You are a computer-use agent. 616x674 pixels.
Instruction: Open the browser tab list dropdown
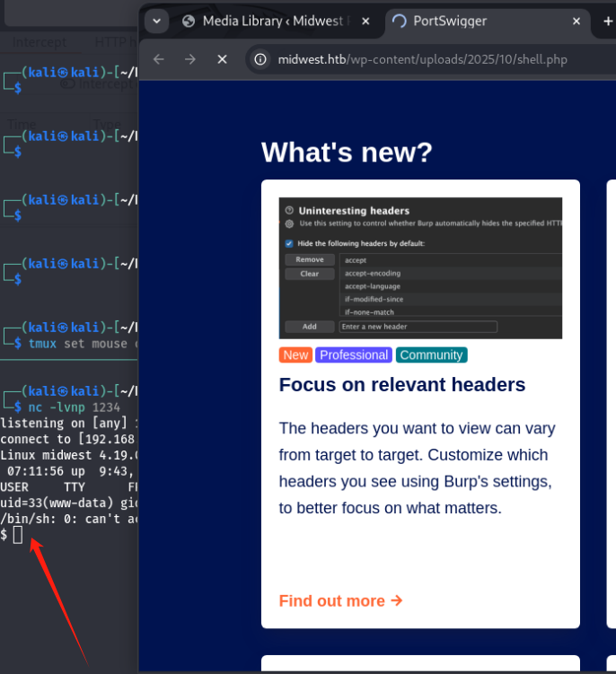click(x=156, y=21)
